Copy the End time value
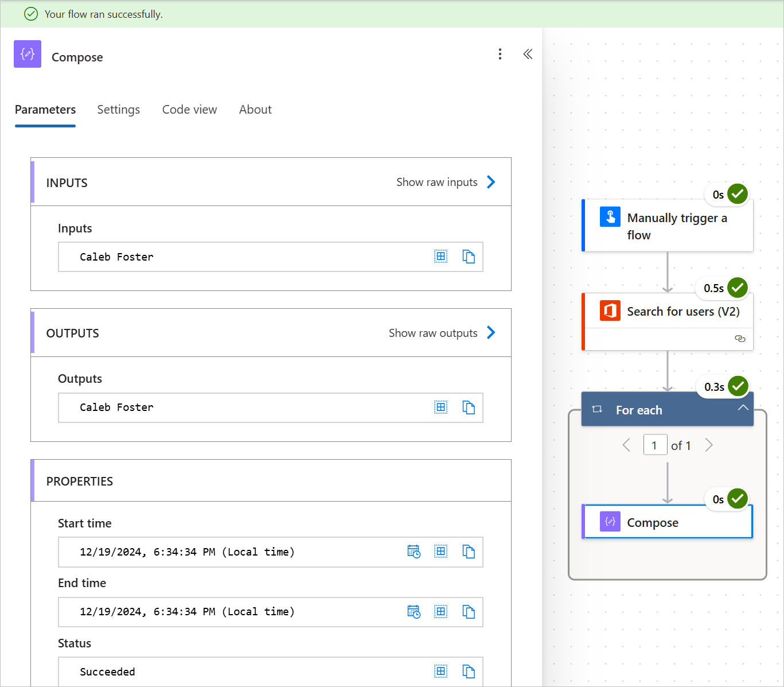Viewport: 784px width, 687px height. coord(469,612)
